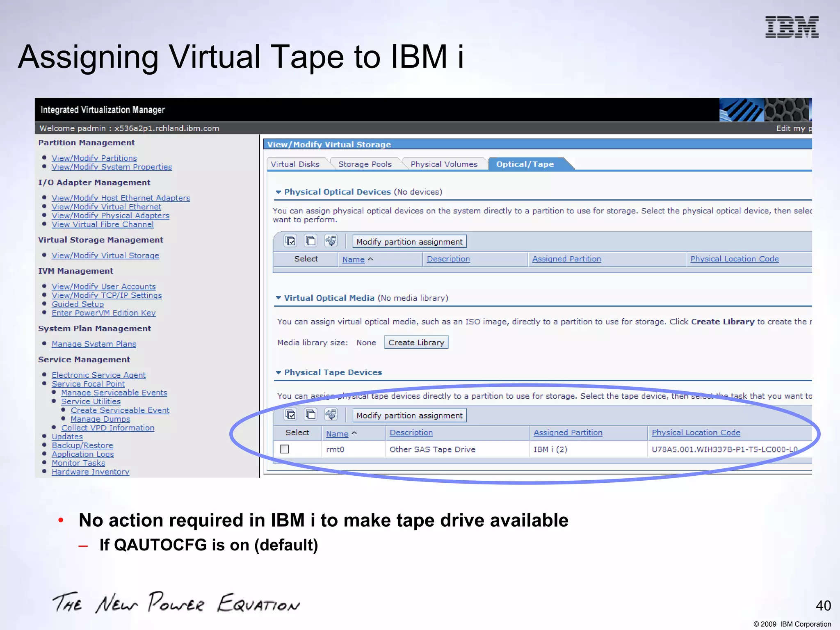
Task: Open Service Utilities link
Action: tap(91, 402)
